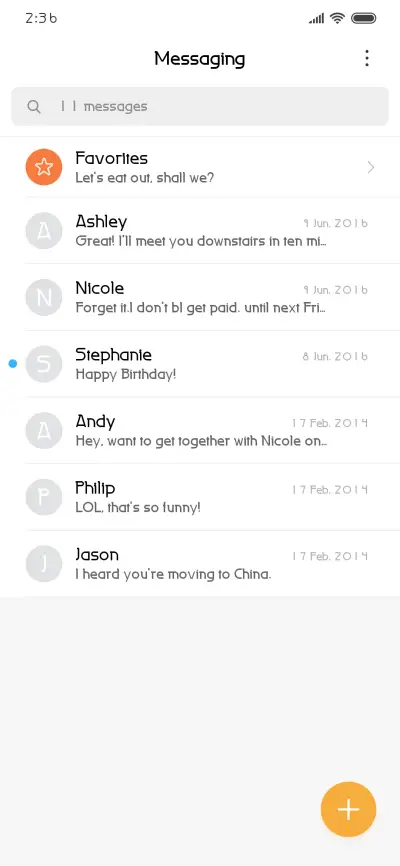400x866 pixels.
Task: Open Jason's moving to China message
Action: point(200,563)
